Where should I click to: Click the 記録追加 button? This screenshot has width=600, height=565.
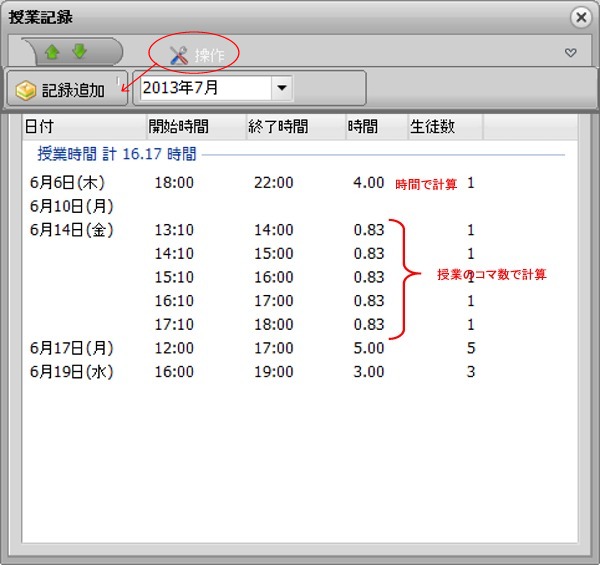click(x=67, y=89)
